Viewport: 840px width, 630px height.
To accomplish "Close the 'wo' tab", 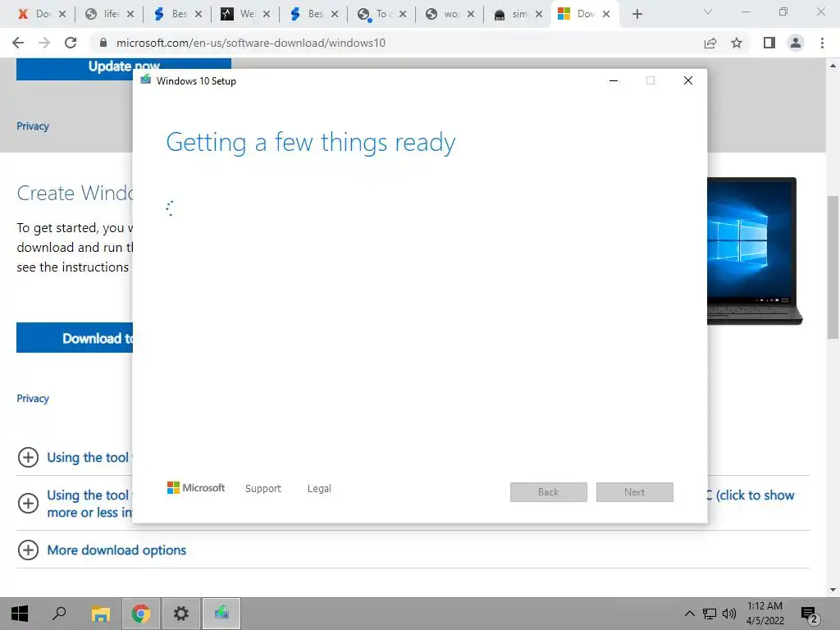I will pyautogui.click(x=471, y=15).
